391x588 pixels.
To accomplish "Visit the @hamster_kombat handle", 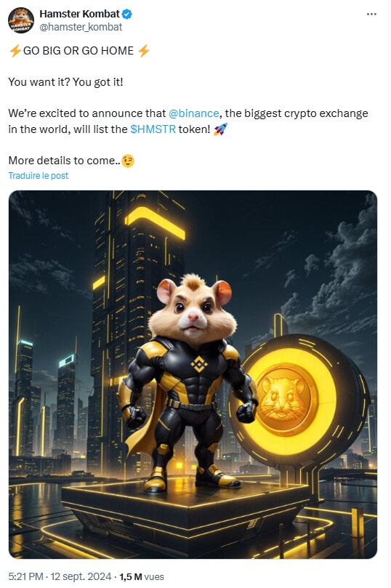I will coord(81,27).
